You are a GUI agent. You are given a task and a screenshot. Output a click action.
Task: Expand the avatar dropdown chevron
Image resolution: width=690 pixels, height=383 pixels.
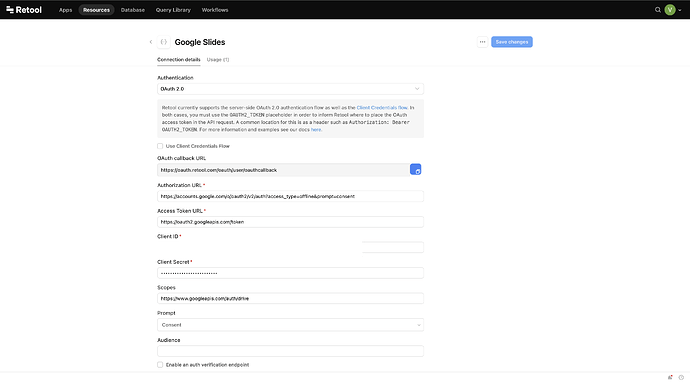pyautogui.click(x=680, y=10)
